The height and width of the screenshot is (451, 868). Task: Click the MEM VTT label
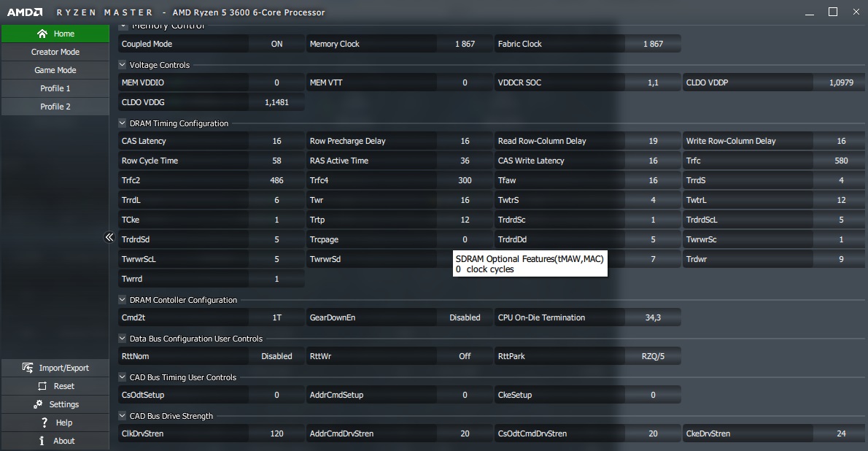click(x=326, y=82)
